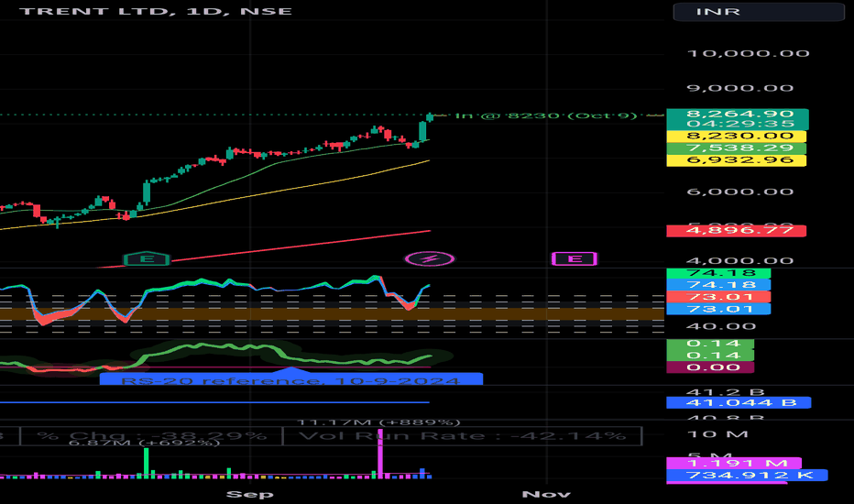Click the current price label 8,264.90

tap(738, 114)
